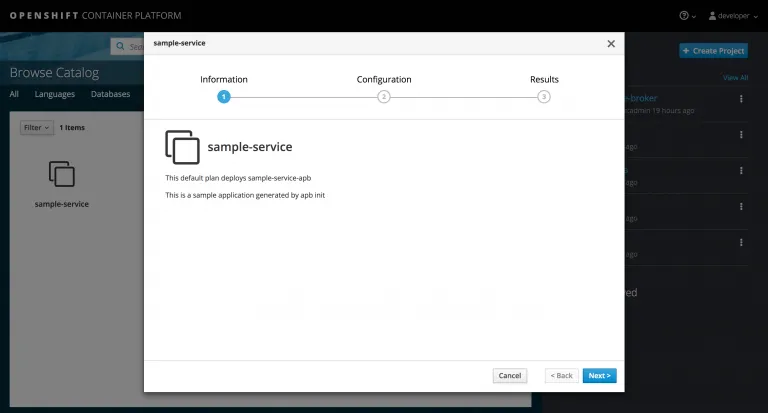This screenshot has width=768, height=413.
Task: Click the sample-service dialog title text
Action: click(x=179, y=43)
